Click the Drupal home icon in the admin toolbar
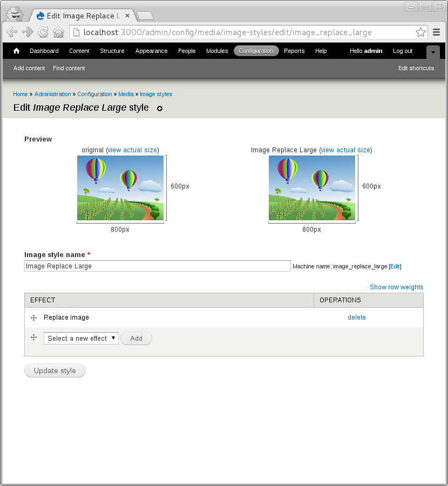This screenshot has height=486, width=448. click(16, 50)
